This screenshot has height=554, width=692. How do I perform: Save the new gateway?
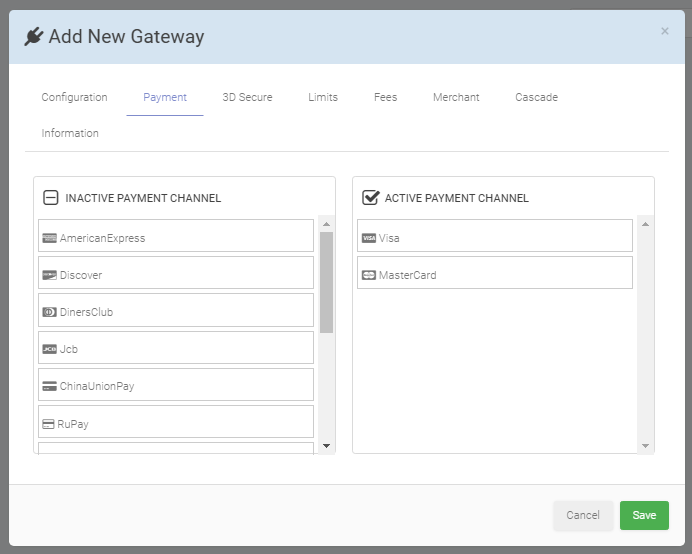click(644, 515)
